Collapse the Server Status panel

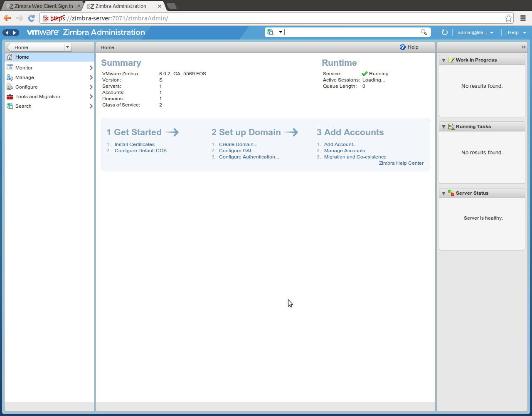tap(443, 193)
